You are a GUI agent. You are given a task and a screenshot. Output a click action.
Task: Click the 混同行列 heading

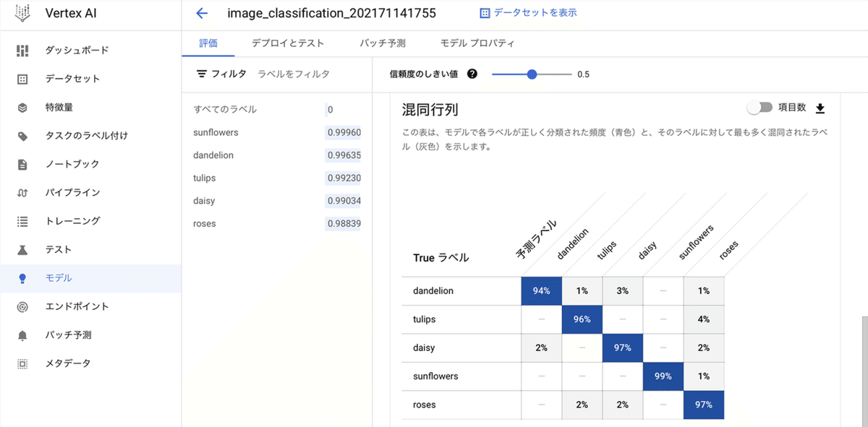pyautogui.click(x=430, y=110)
